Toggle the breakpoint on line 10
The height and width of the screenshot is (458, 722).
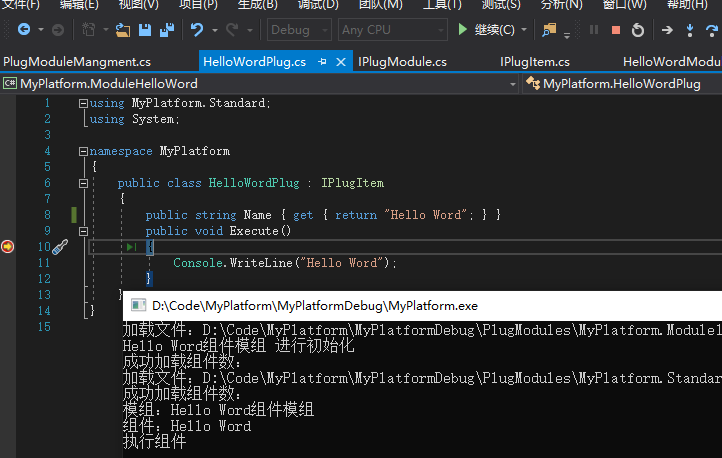click(7, 247)
